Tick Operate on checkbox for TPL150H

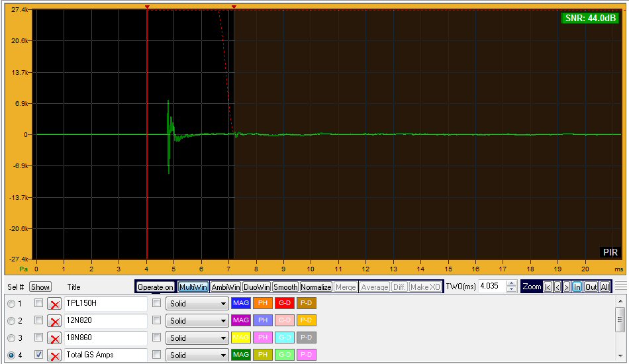156,303
